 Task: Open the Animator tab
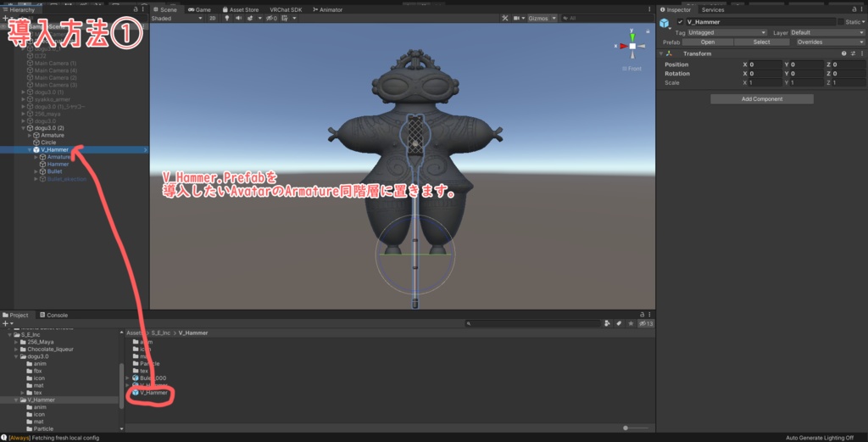point(328,9)
